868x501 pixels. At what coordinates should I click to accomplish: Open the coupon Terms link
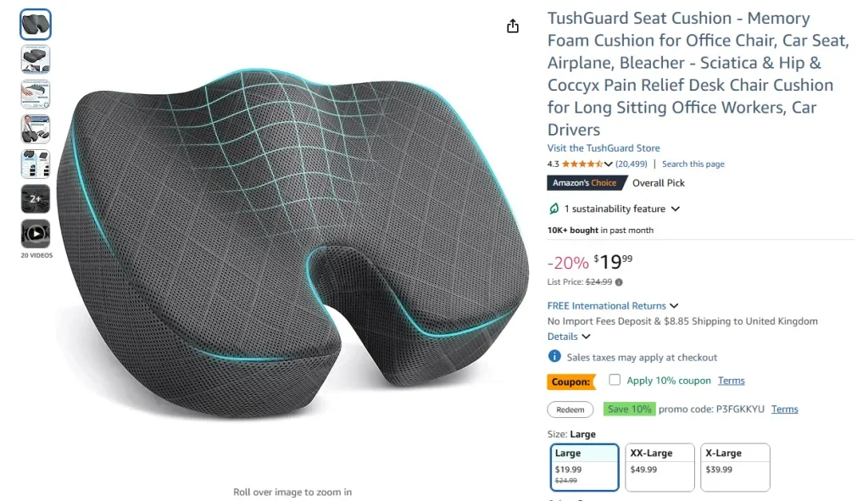[731, 380]
